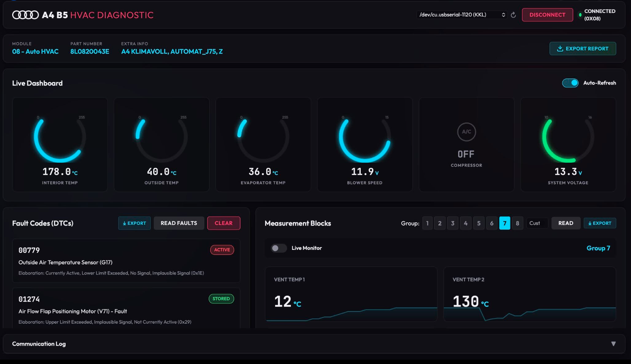Viewport: 631px width, 364px height.
Task: Select measurement group 2
Action: click(x=440, y=223)
